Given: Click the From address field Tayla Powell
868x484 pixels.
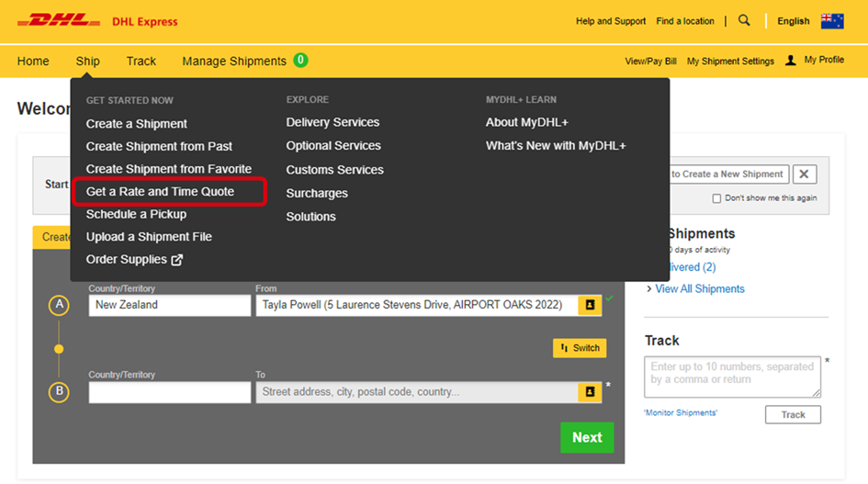Looking at the screenshot, I should 417,305.
